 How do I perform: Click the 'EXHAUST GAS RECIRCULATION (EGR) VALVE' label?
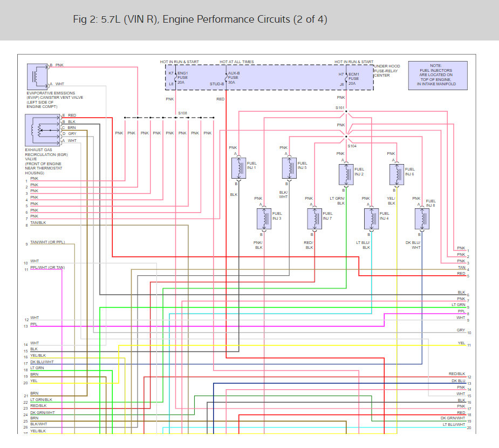[46, 161]
